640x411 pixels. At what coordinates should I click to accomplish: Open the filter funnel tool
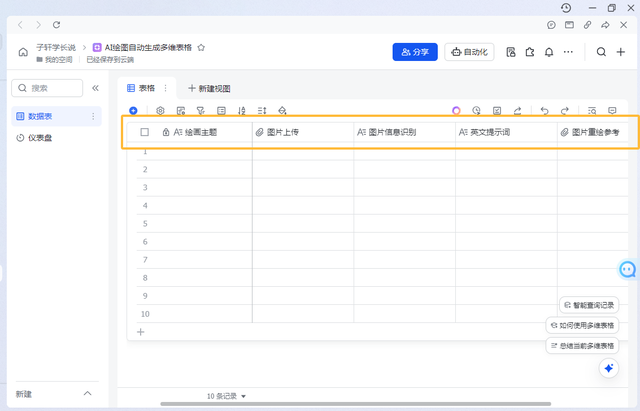pos(201,111)
